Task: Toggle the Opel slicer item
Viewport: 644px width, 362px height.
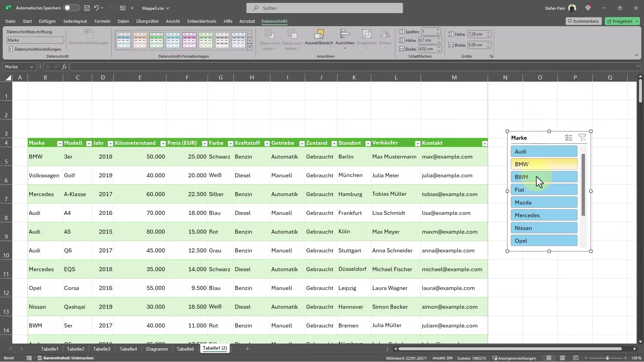Action: coord(544,241)
